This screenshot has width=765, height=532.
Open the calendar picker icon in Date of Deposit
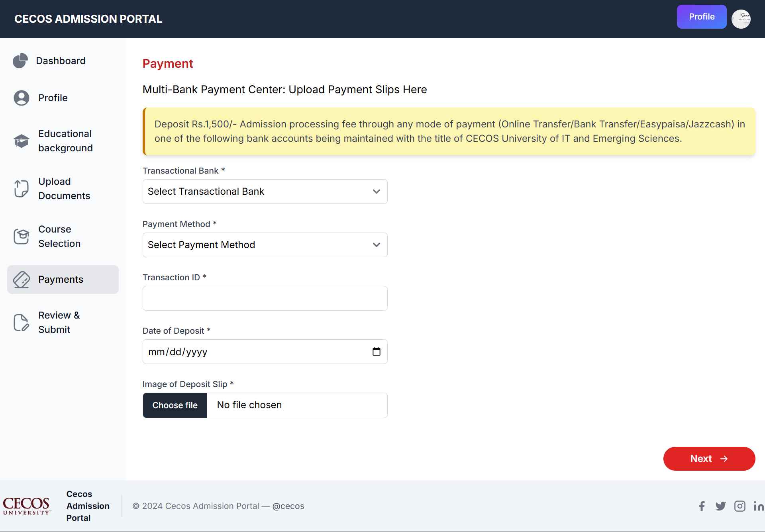377,352
